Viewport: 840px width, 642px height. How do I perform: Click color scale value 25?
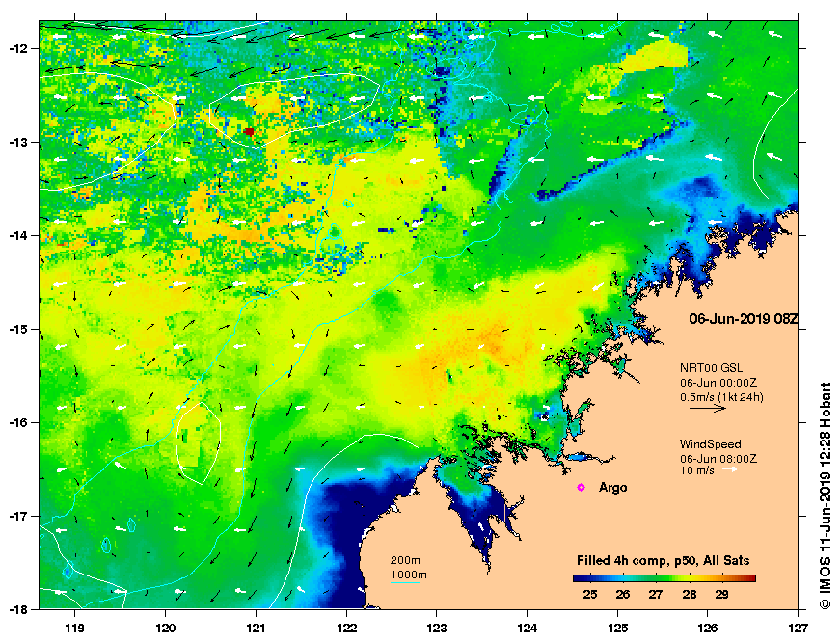[590, 595]
